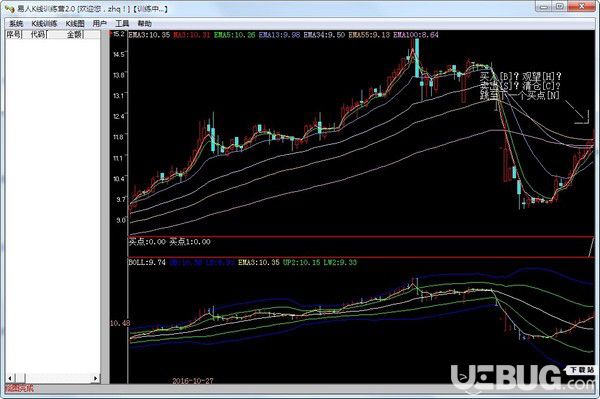Image resolution: width=600 pixels, height=399 pixels.
Task: Sort list by 序号 column header
Action: pyautogui.click(x=14, y=34)
